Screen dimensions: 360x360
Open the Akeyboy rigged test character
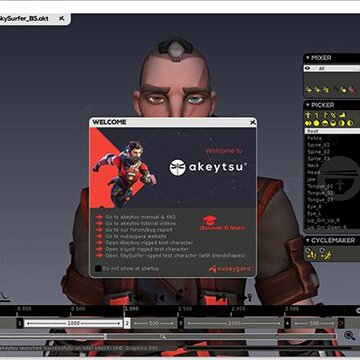(149, 243)
